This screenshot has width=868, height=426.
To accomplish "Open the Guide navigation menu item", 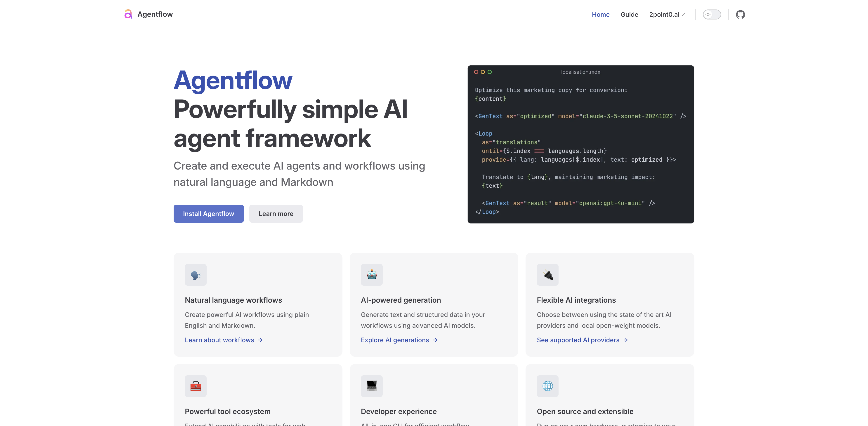I will [x=629, y=14].
